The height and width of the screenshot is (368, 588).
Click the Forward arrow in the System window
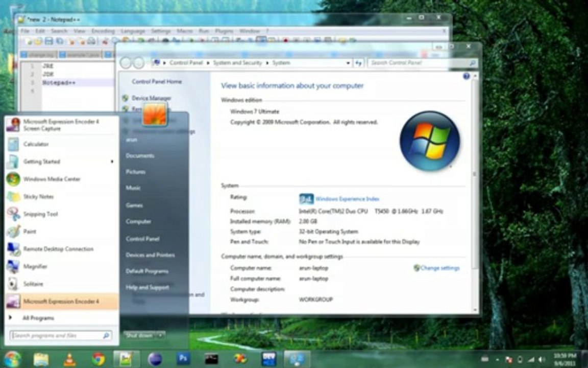[x=139, y=63]
